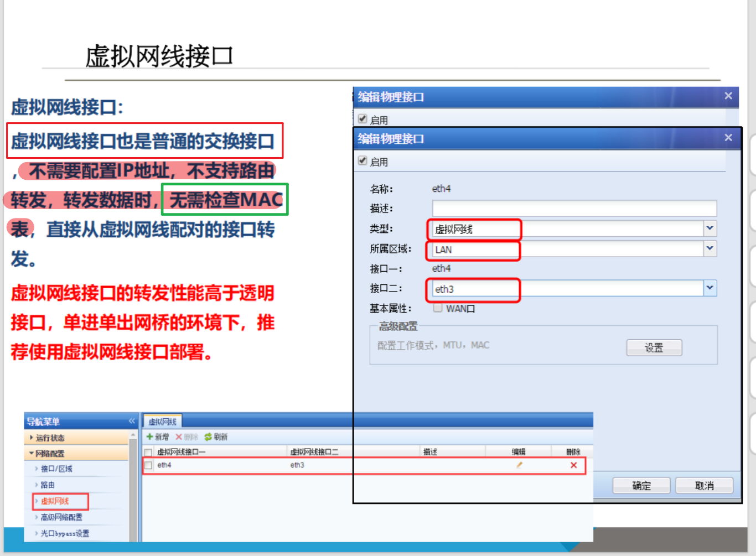This screenshot has height=556, width=756.
Task: Toggle header select-all checkbox in table
Action: pos(148,452)
